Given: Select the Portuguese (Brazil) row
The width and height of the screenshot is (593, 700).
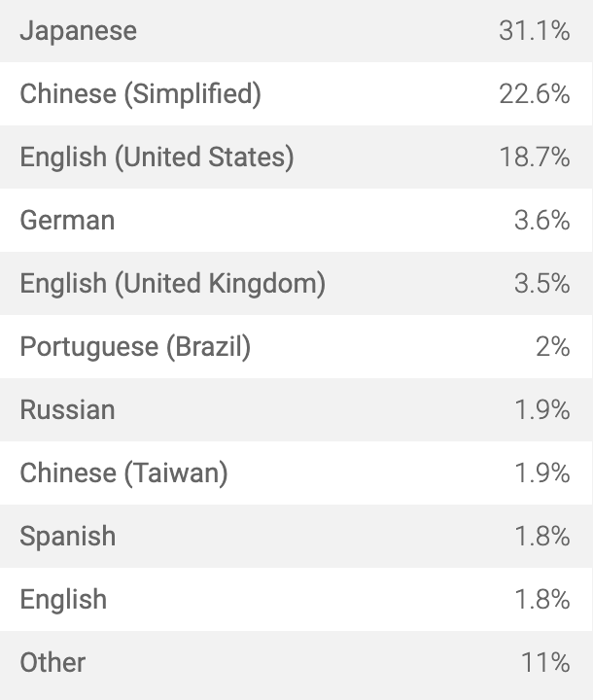Looking at the screenshot, I should [x=296, y=346].
